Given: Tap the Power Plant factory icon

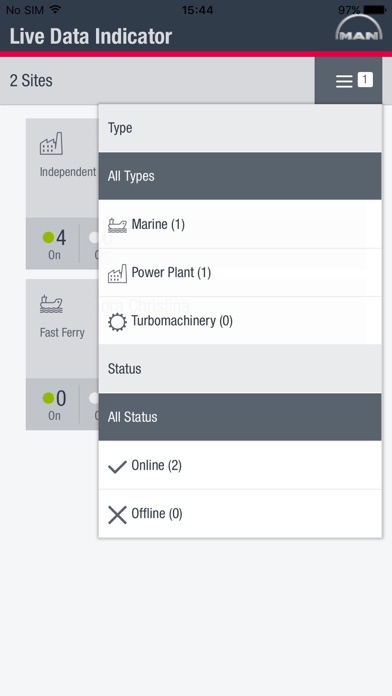Looking at the screenshot, I should (x=117, y=273).
